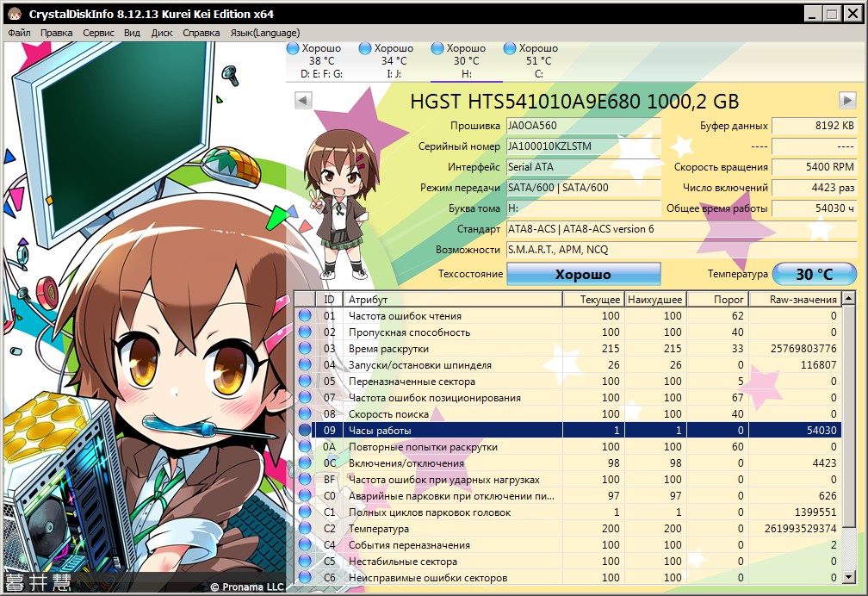This screenshot has width=868, height=596.
Task: Click status orb for Скорость поиска
Action: [305, 413]
